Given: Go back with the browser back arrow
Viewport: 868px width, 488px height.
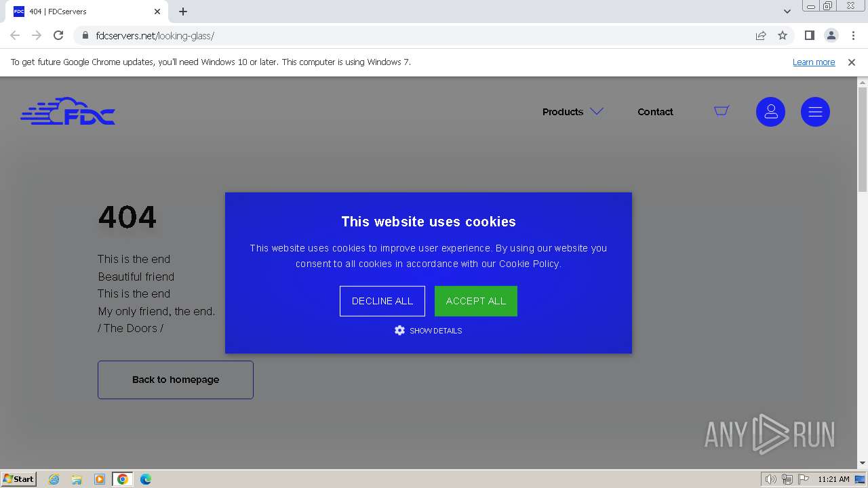Looking at the screenshot, I should pyautogui.click(x=15, y=35).
